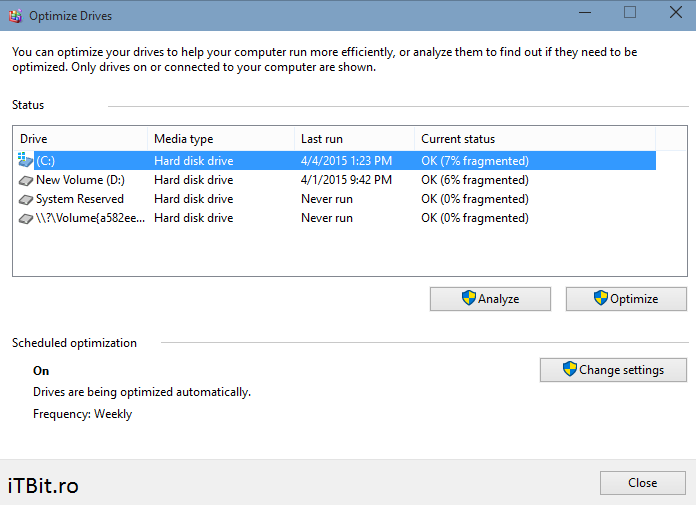Close the dialog with the Close button
Viewport: 696px width, 505px height.
pos(642,483)
